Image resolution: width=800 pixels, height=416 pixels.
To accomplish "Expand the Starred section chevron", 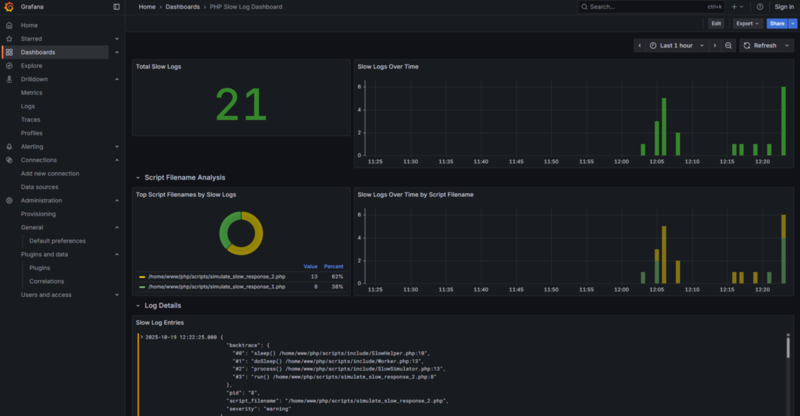I will click(x=117, y=39).
